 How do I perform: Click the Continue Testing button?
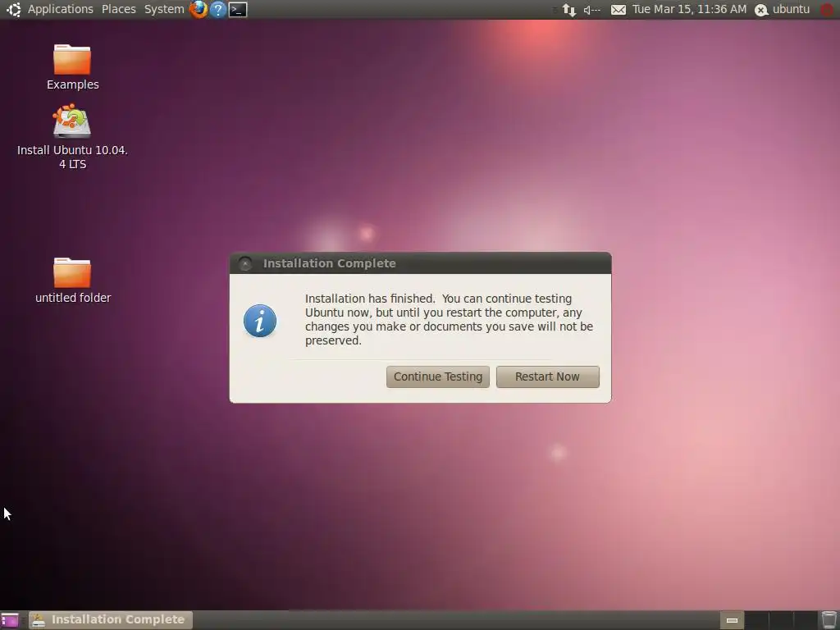(x=438, y=377)
